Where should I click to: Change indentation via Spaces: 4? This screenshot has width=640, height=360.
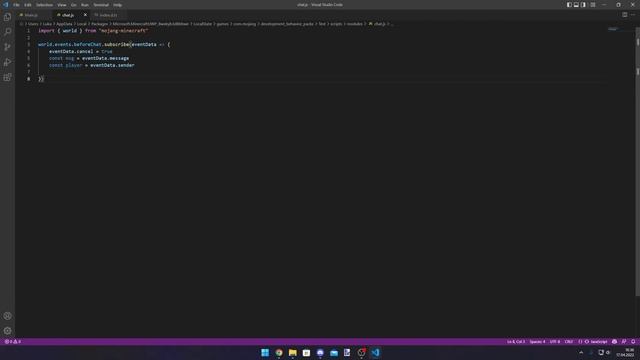click(x=537, y=342)
